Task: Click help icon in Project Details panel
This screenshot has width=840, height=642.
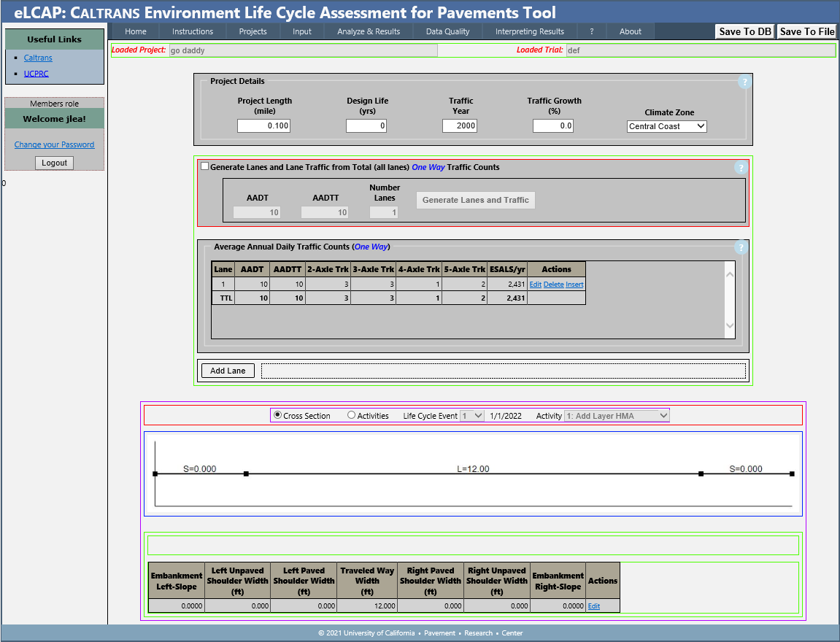Action: pyautogui.click(x=744, y=82)
